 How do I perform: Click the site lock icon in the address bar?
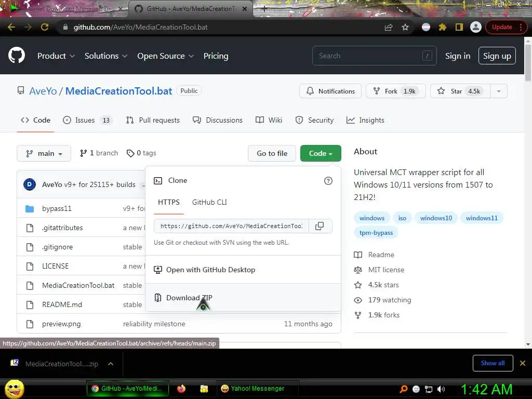point(65,27)
